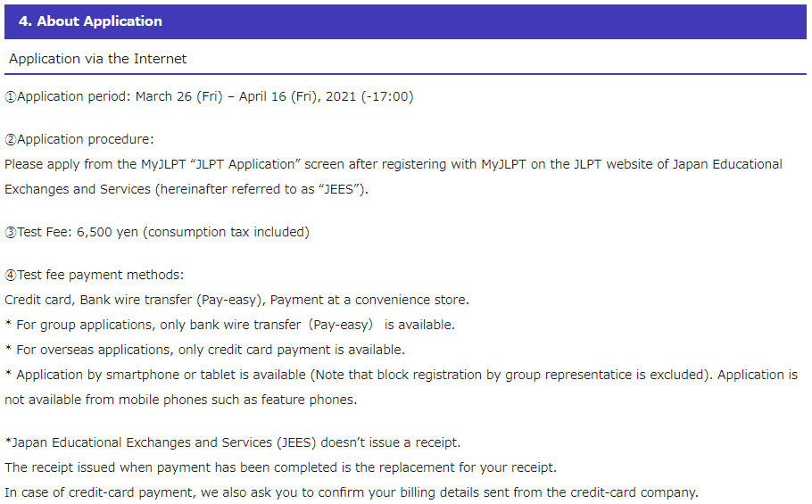Click the application period date range text
This screenshot has height=504, width=812.
pyautogui.click(x=275, y=96)
